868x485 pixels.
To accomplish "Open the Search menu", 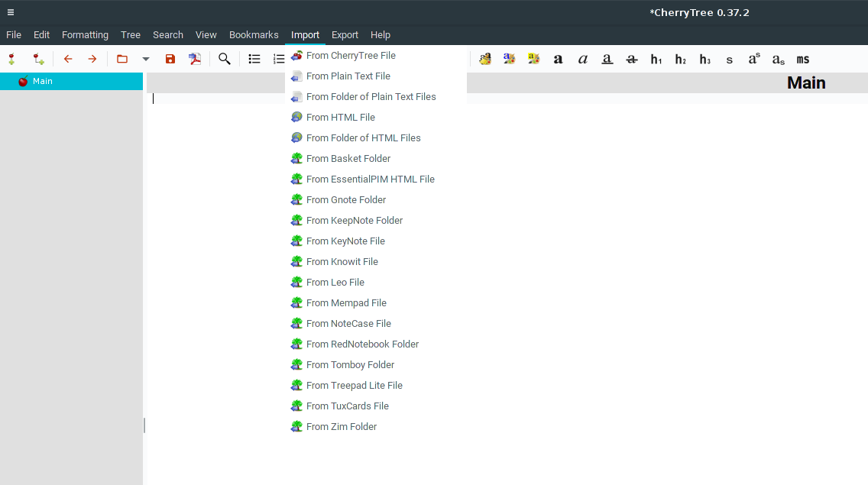I will 168,35.
